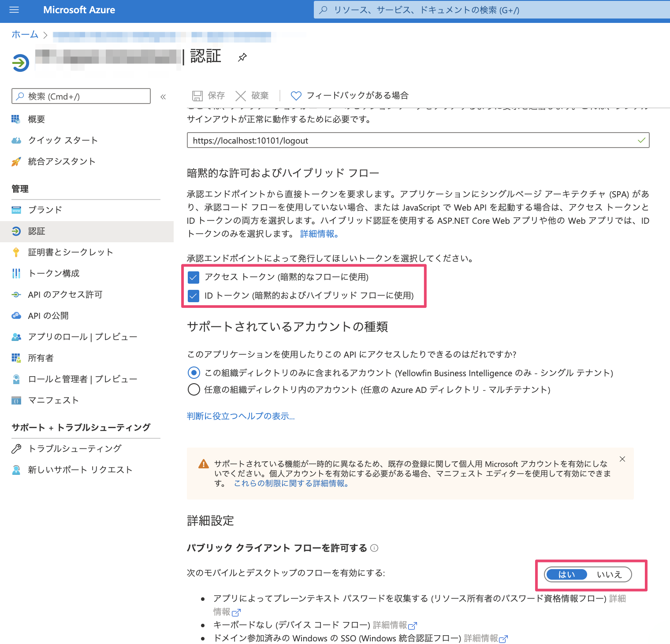Screen dimensions: 670x644
Task: Open 所有者 page
Action: (41, 358)
